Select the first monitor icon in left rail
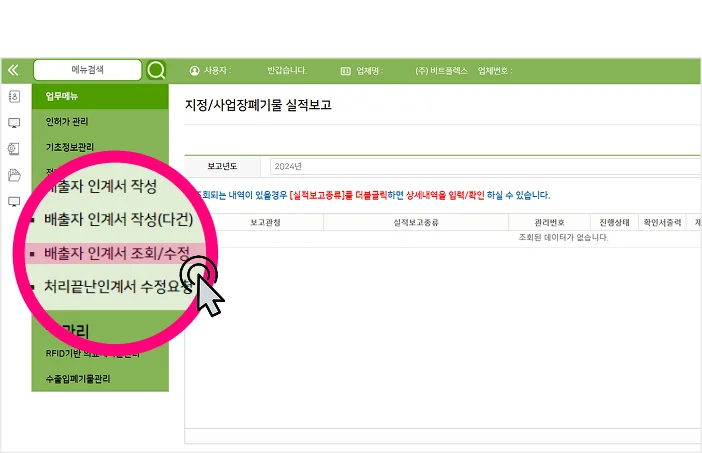Viewport: 702px width, 453px height. pyautogui.click(x=14, y=123)
